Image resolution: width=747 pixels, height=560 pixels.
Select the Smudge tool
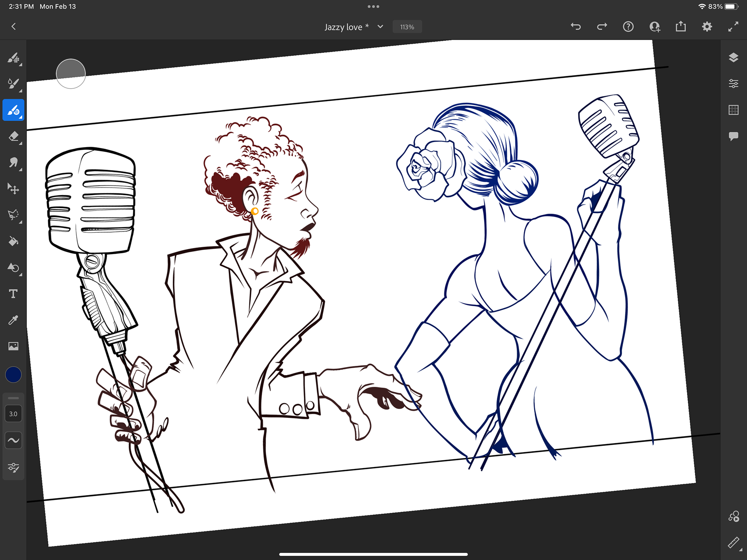pos(13,162)
